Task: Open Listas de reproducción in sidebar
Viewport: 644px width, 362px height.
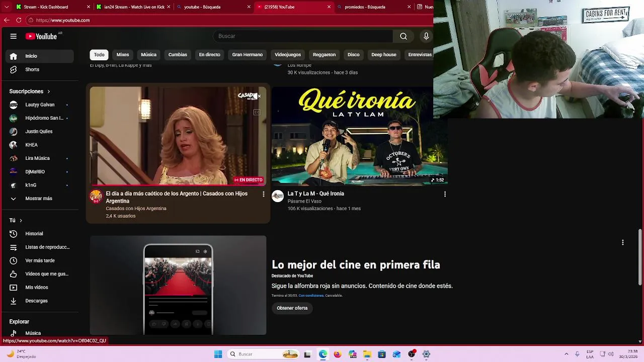Action: tap(40, 247)
